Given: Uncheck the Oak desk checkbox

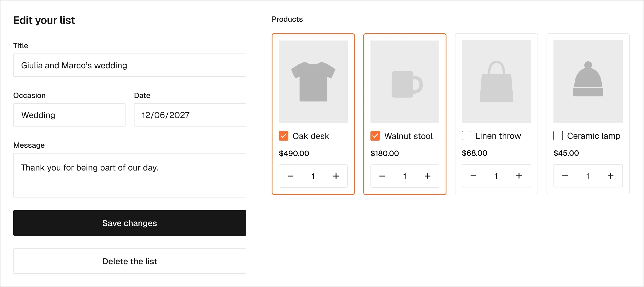Looking at the screenshot, I should (284, 136).
